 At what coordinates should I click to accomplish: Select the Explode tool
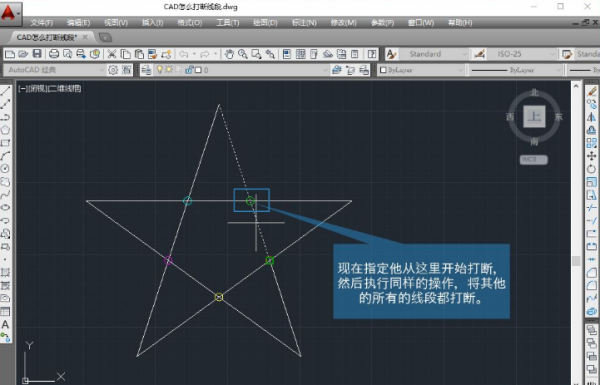pos(592,312)
